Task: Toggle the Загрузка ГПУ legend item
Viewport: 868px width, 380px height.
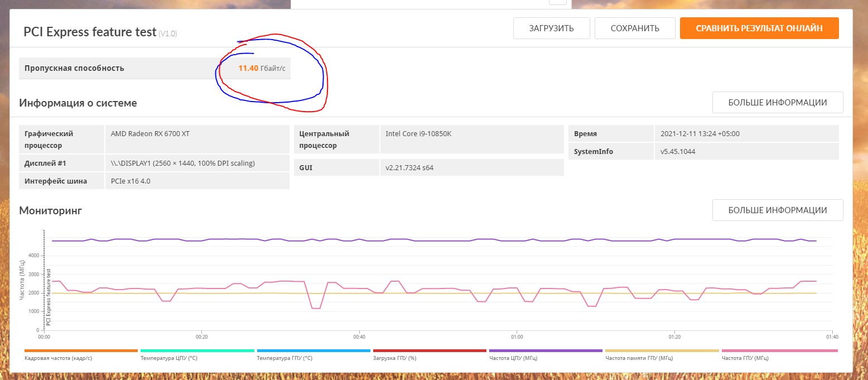Action: point(430,355)
